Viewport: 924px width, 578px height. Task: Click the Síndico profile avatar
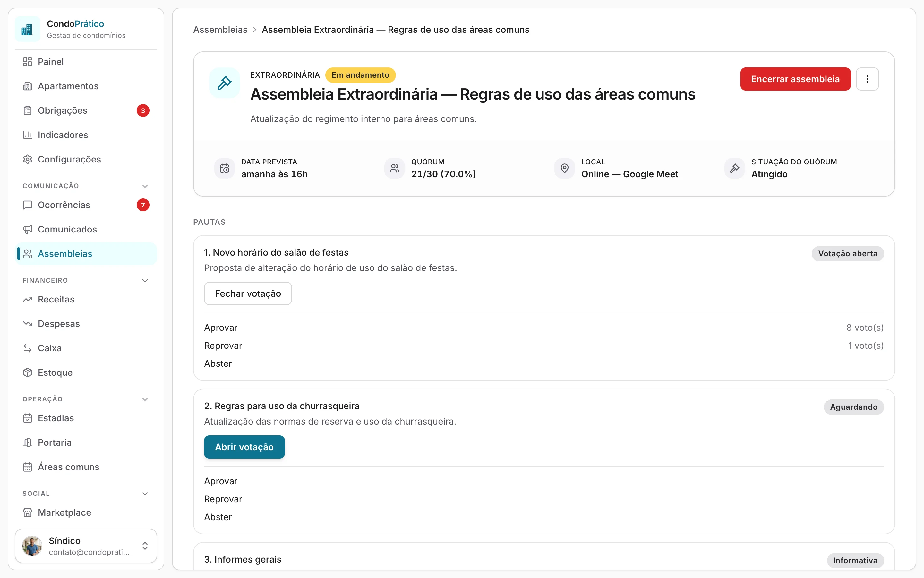tap(32, 546)
